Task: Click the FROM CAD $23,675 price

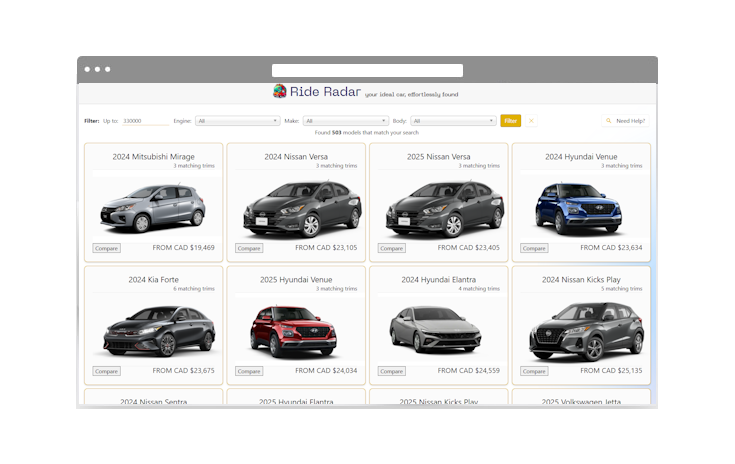Action: pos(183,370)
